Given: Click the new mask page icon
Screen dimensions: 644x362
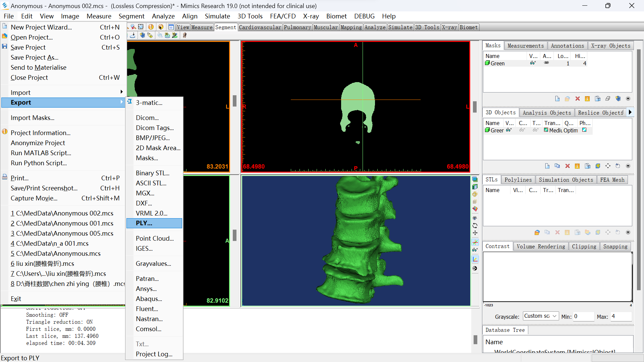Looking at the screenshot, I should point(557,99).
